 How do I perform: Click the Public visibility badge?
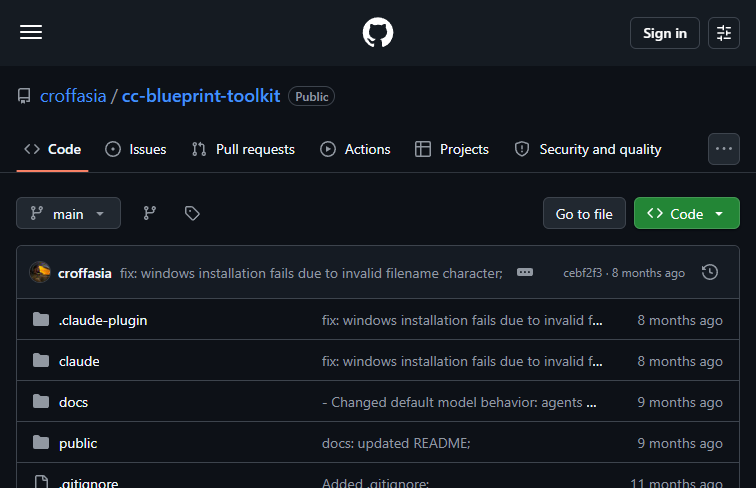tap(311, 96)
